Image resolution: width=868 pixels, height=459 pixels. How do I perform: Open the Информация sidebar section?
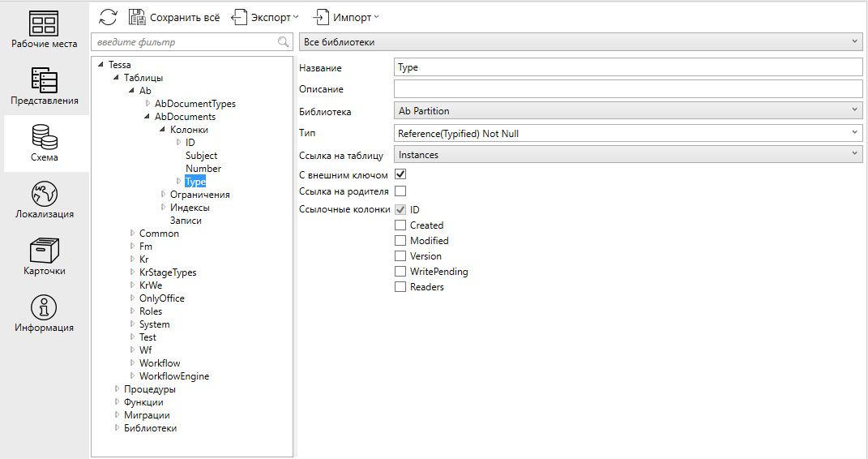tap(45, 314)
